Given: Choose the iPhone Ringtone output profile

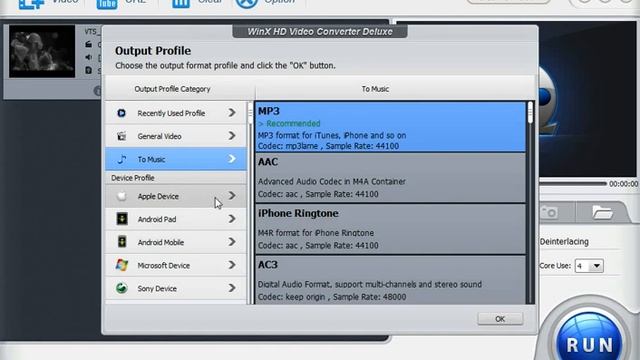Looking at the screenshot, I should (x=390, y=229).
